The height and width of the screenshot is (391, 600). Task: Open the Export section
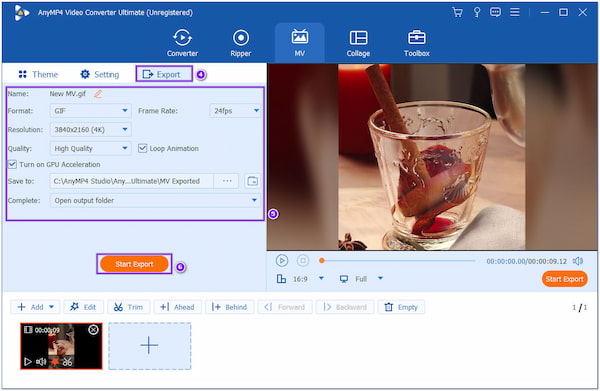[164, 74]
